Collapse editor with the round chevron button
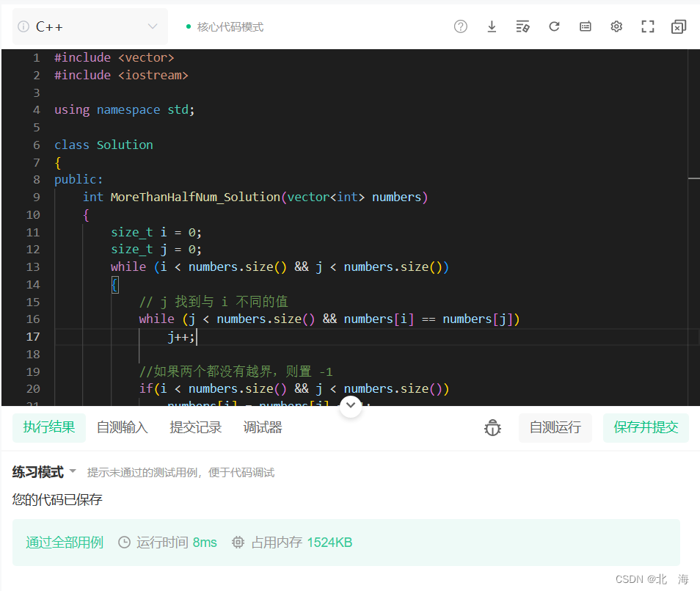This screenshot has height=591, width=700. [351, 406]
